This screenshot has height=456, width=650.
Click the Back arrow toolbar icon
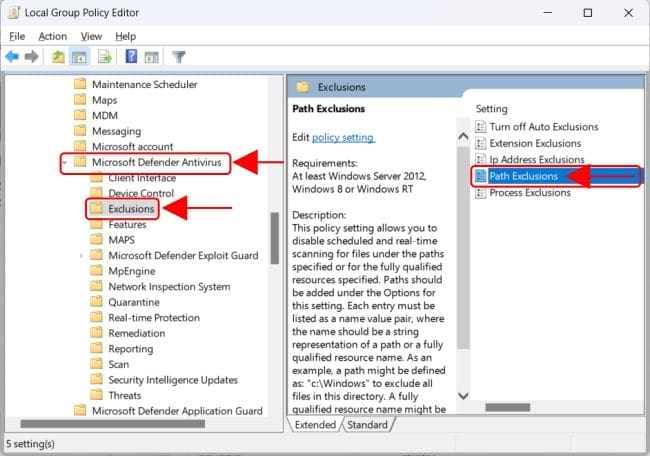(13, 56)
